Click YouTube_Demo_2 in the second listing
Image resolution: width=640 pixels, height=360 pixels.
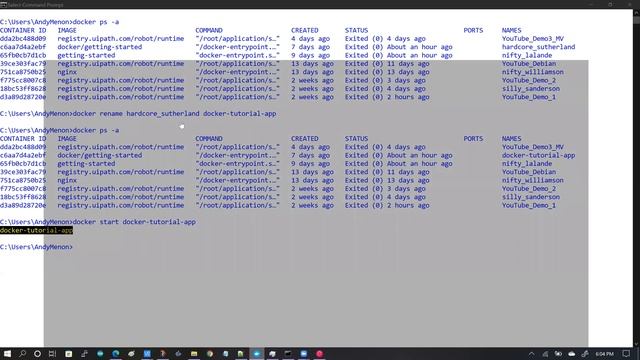coord(529,189)
